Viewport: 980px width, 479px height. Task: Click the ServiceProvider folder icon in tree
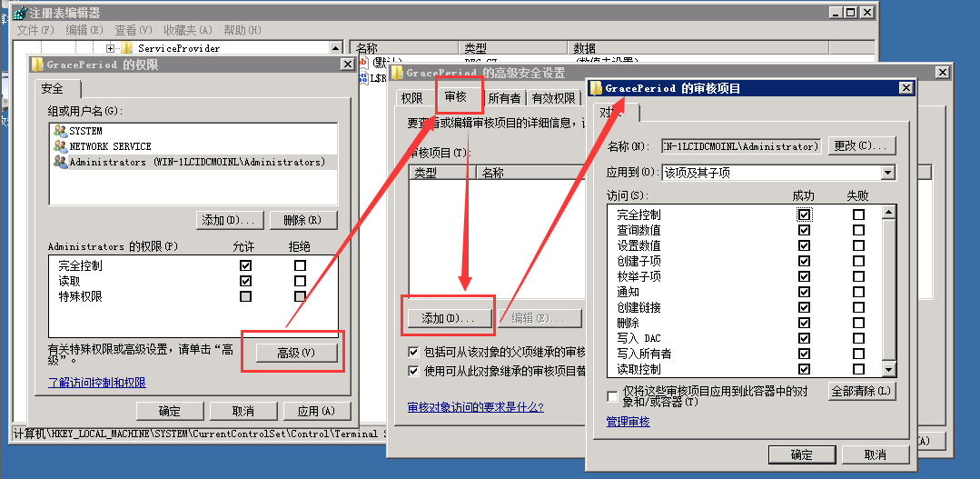pyautogui.click(x=127, y=48)
